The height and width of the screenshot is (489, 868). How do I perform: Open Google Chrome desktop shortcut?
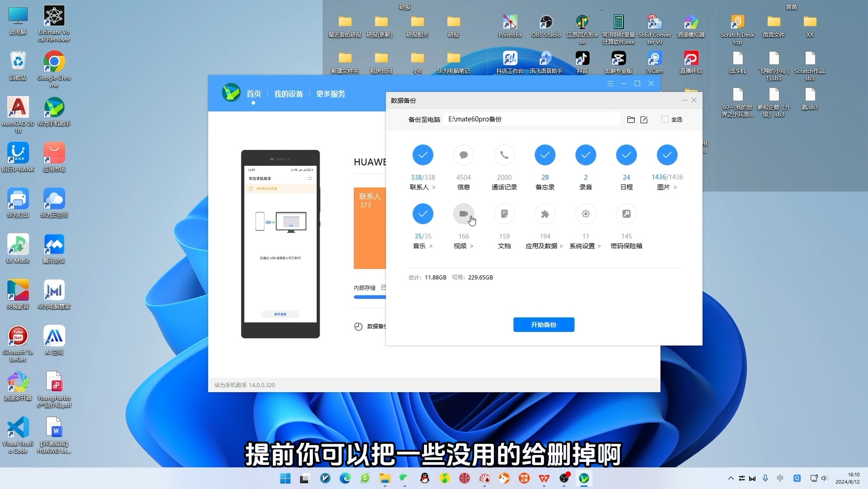point(54,69)
